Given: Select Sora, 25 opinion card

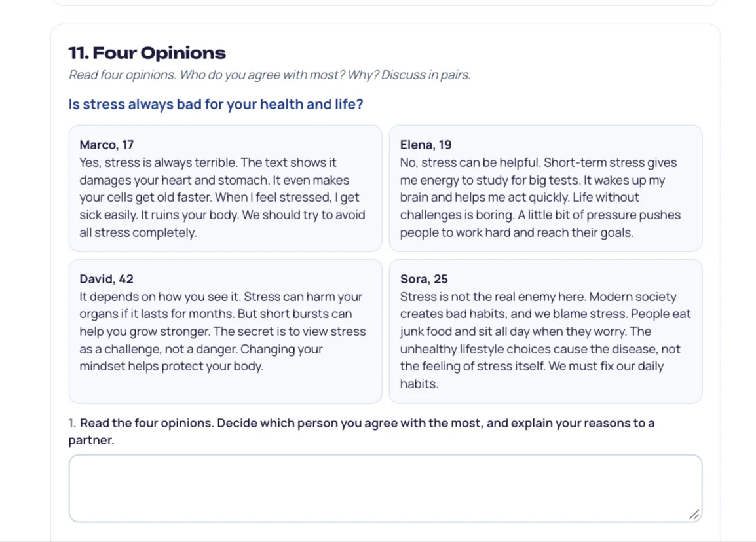Looking at the screenshot, I should tap(546, 331).
